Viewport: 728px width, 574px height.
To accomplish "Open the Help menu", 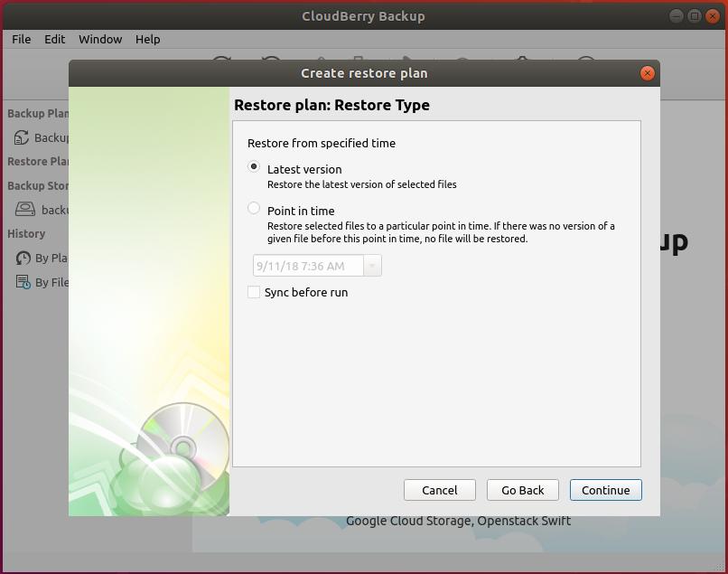I will 147,39.
